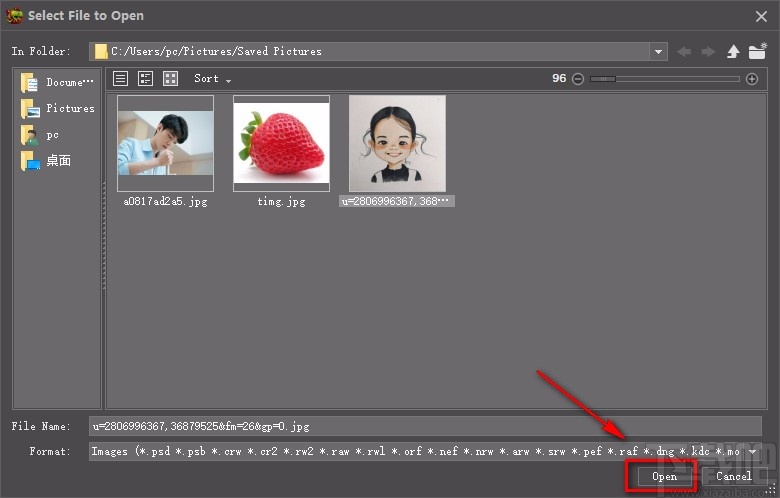780x498 pixels.
Task: Open Documents in the sidebar
Action: click(57, 82)
